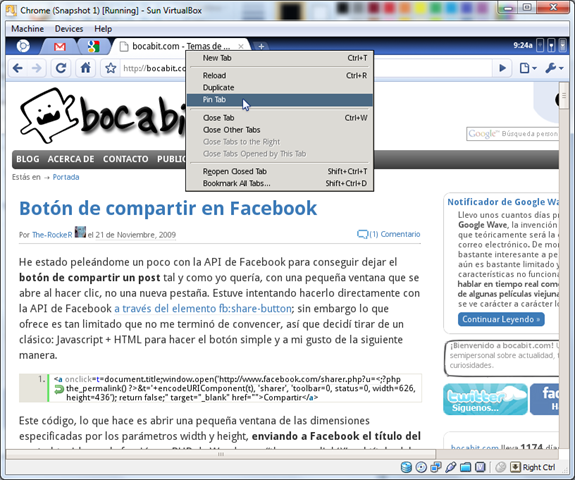Choose Bookmark All Tabs entry

tap(279, 184)
